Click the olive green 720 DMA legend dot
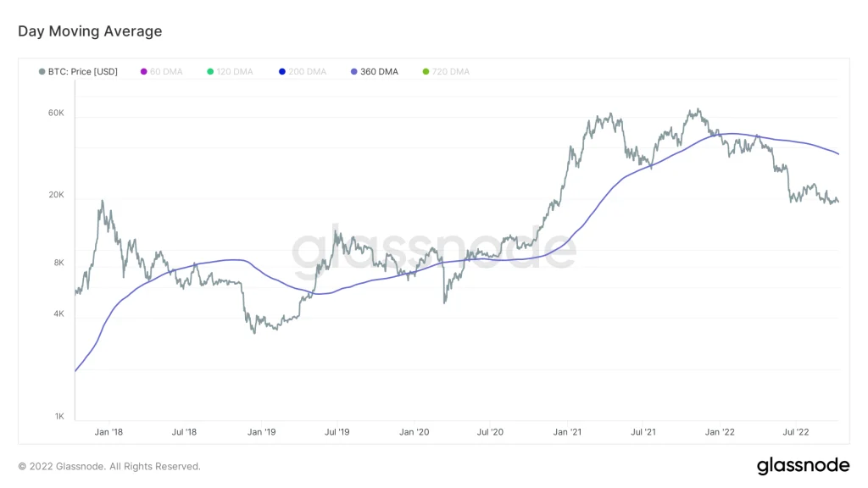 tap(426, 72)
